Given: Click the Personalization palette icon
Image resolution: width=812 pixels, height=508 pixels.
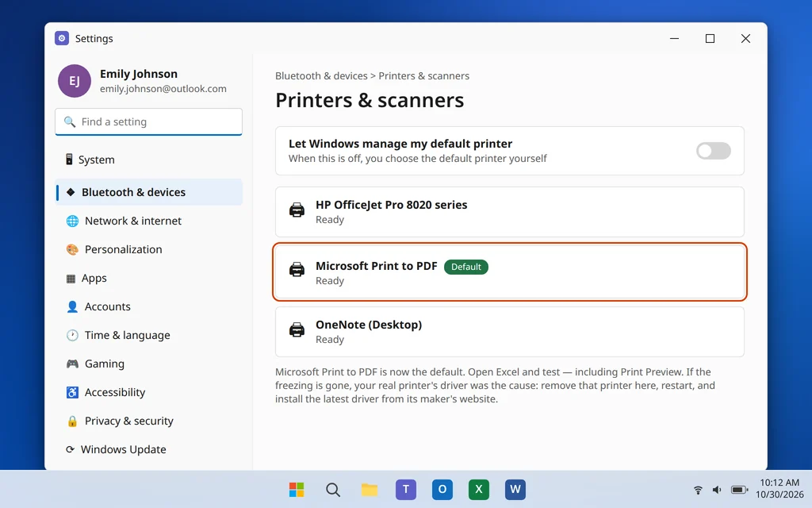Looking at the screenshot, I should [x=72, y=249].
